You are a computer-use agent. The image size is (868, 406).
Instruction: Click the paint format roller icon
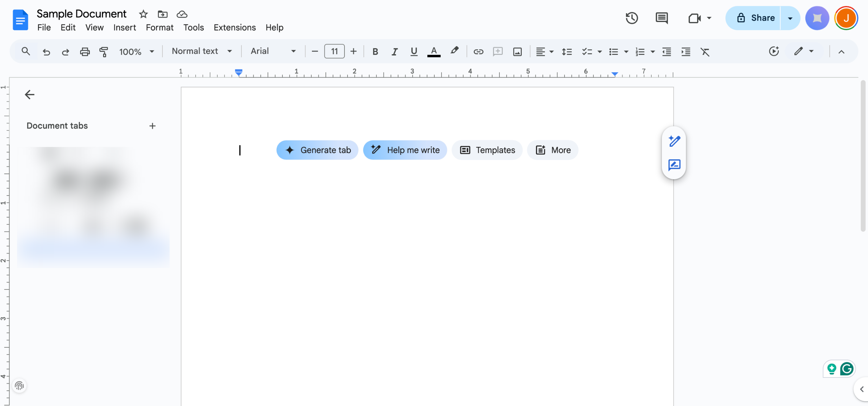point(104,52)
